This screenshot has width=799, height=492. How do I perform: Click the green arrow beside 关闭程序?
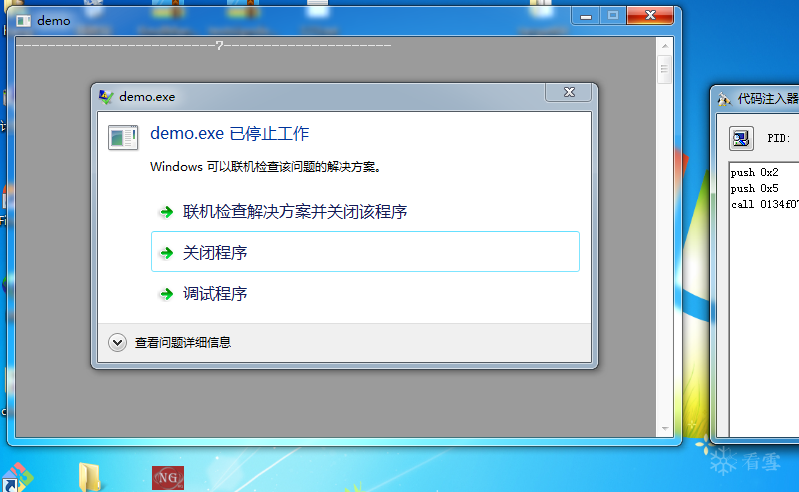(167, 253)
